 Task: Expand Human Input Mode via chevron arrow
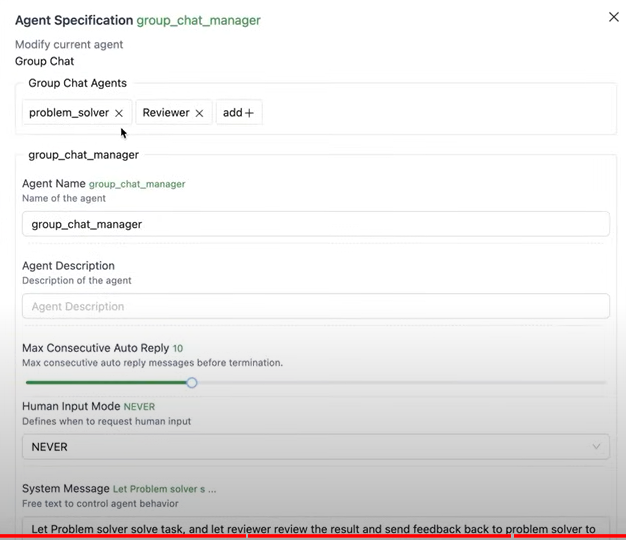[x=596, y=447]
